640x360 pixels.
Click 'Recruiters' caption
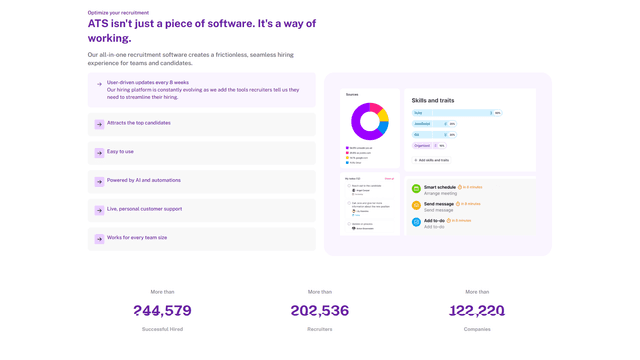pyautogui.click(x=320, y=329)
